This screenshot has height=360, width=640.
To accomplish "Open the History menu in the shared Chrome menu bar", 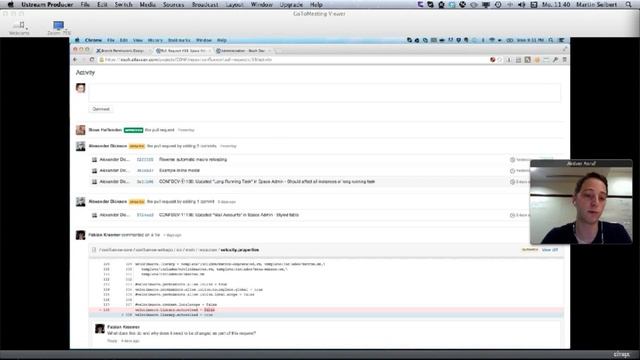I will point(155,40).
